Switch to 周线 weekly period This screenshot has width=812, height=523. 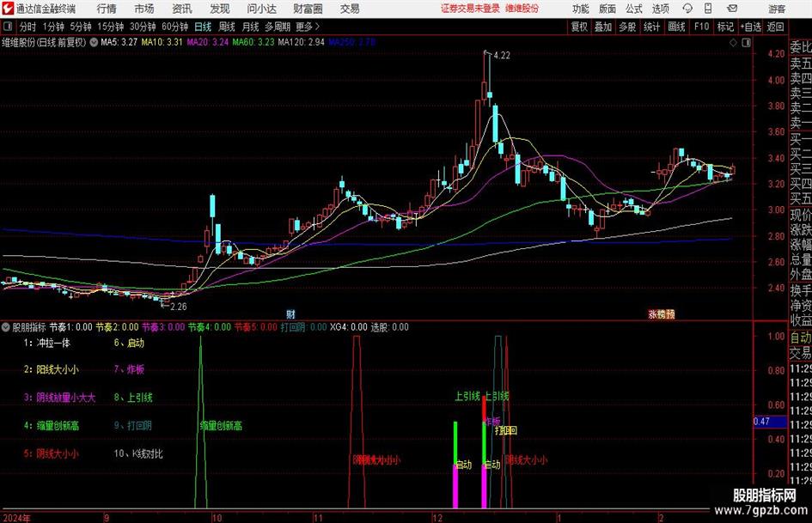(x=227, y=27)
